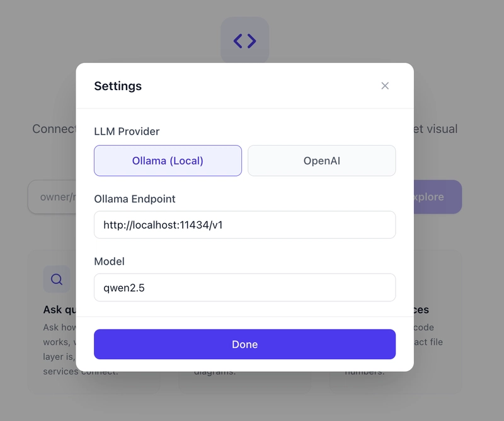
Task: Click the Model field label
Action: (x=110, y=261)
